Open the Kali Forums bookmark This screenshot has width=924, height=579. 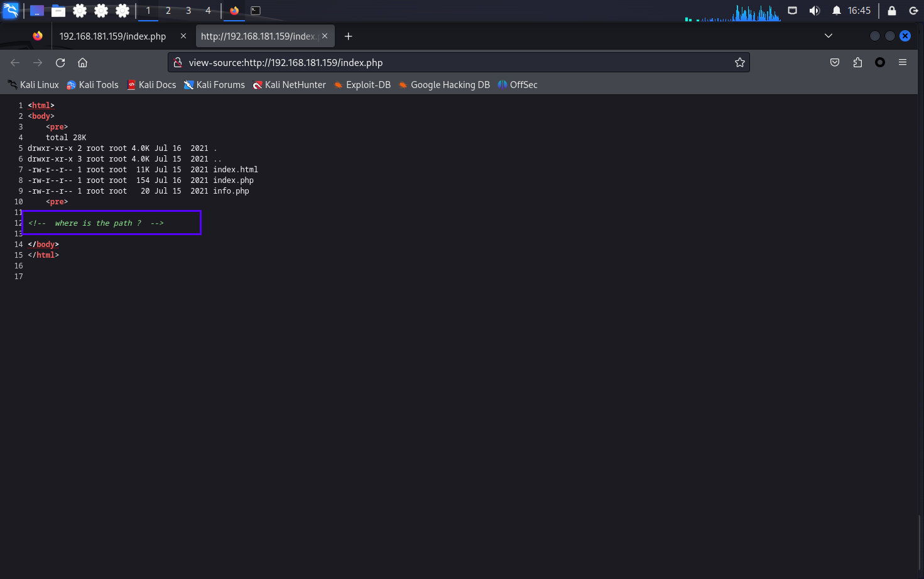tap(214, 85)
